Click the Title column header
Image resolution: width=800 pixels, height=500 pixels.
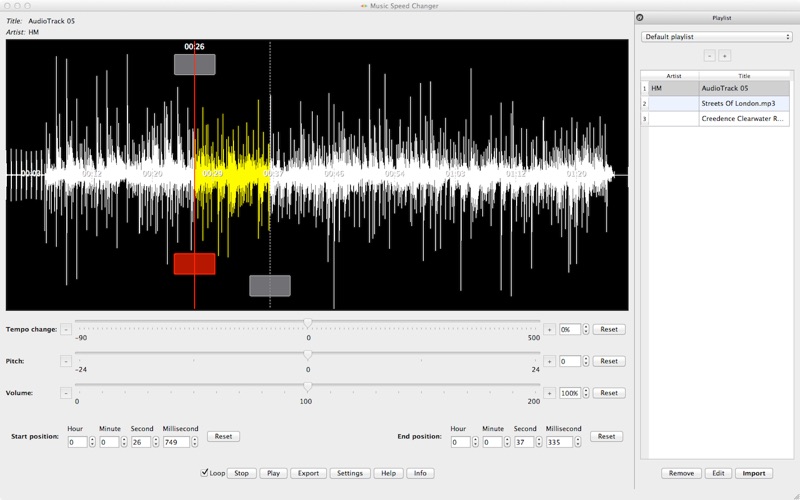[744, 75]
